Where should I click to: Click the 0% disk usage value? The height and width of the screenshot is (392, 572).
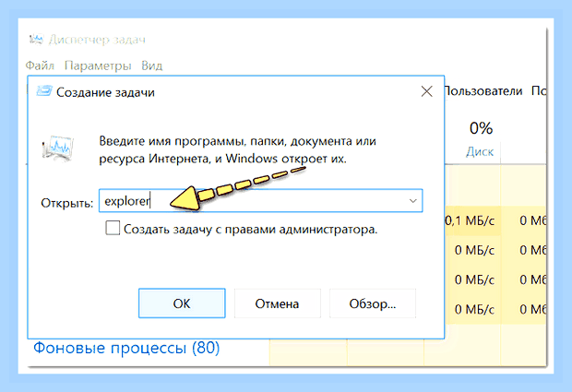[481, 128]
